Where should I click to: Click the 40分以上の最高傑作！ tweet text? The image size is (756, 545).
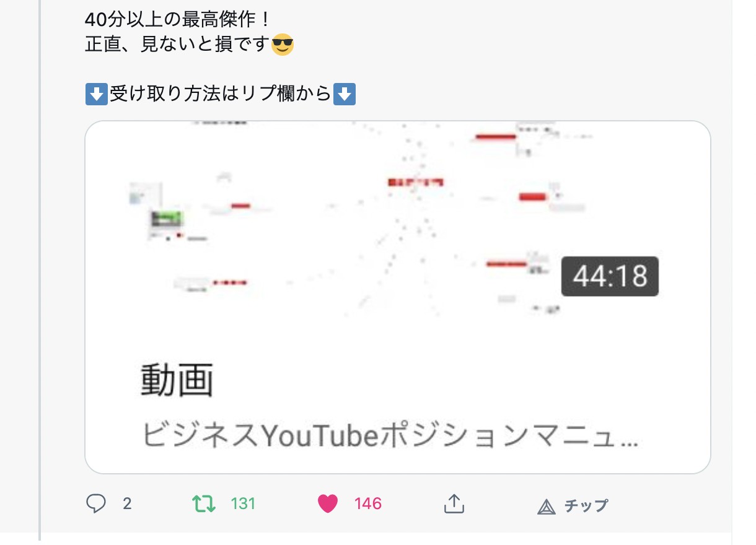pos(178,19)
